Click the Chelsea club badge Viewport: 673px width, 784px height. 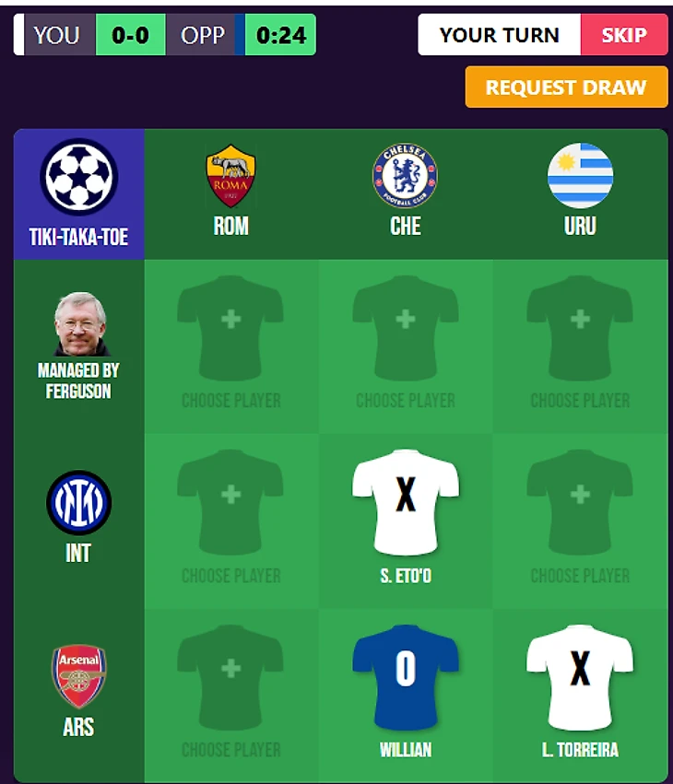pos(405,175)
